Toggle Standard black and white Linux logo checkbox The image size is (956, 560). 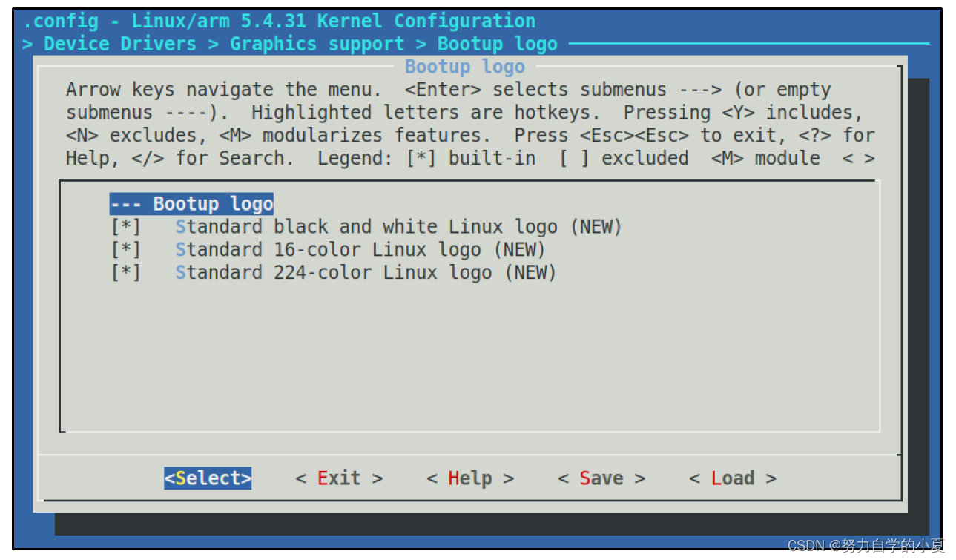pos(125,226)
